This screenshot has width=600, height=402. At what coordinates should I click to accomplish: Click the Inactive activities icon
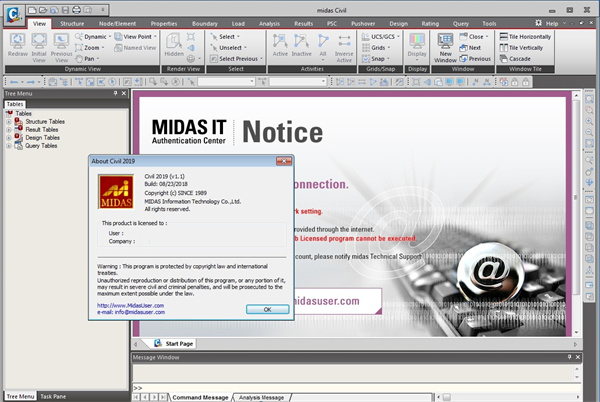pyautogui.click(x=302, y=45)
